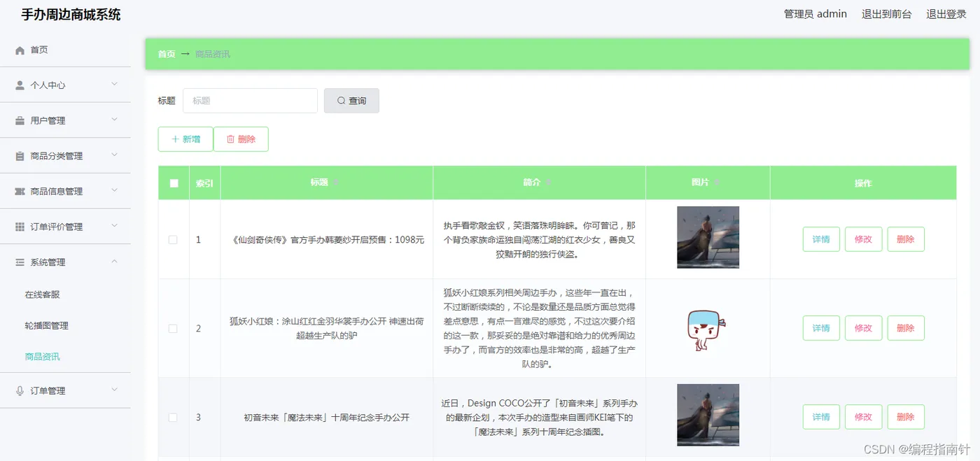Screen dimensions: 980x461
Task: Click the grid icon beside 订单评价管理
Action: click(x=20, y=227)
